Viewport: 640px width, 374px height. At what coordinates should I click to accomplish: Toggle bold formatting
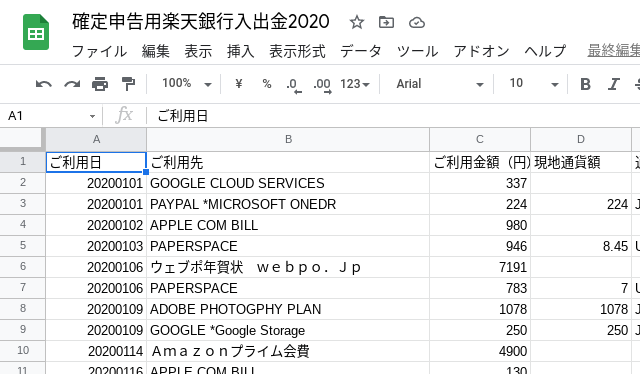pos(585,84)
